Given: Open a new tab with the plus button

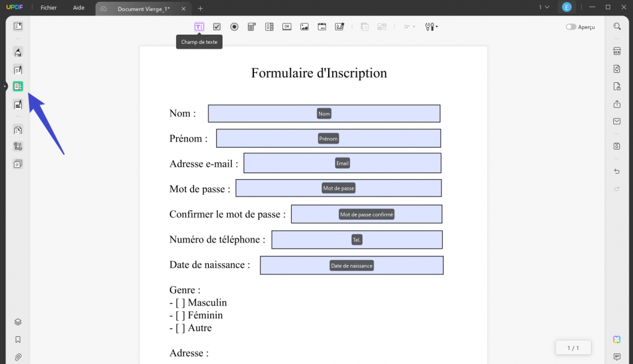Looking at the screenshot, I should click(199, 9).
